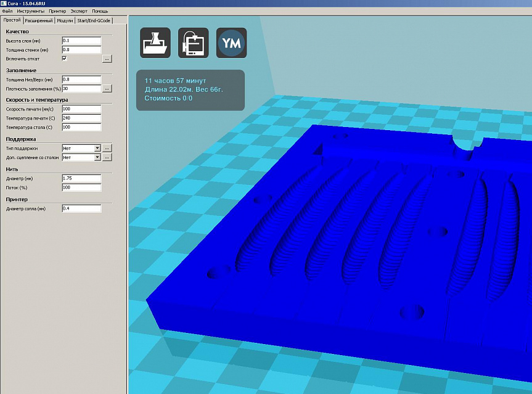Viewport: 532px width, 394px height.
Task: Expand the 'Тип поддержки' dropdown
Action: pos(97,148)
